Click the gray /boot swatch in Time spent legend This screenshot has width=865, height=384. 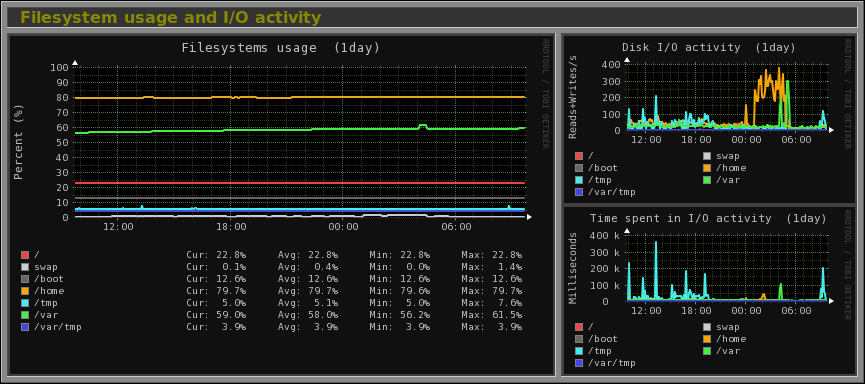pos(579,339)
